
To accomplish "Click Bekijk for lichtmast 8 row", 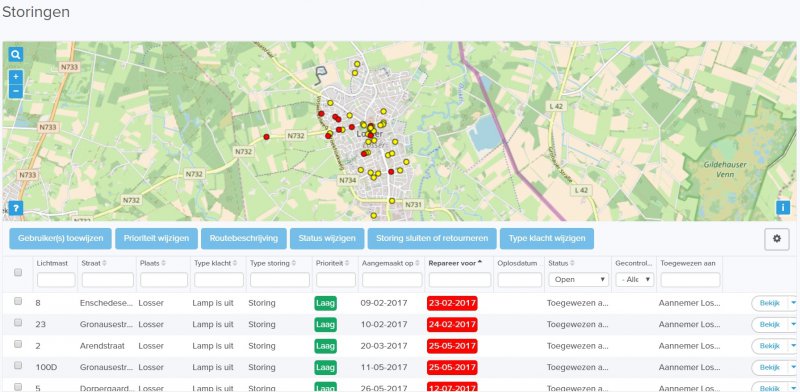I will pos(770,303).
